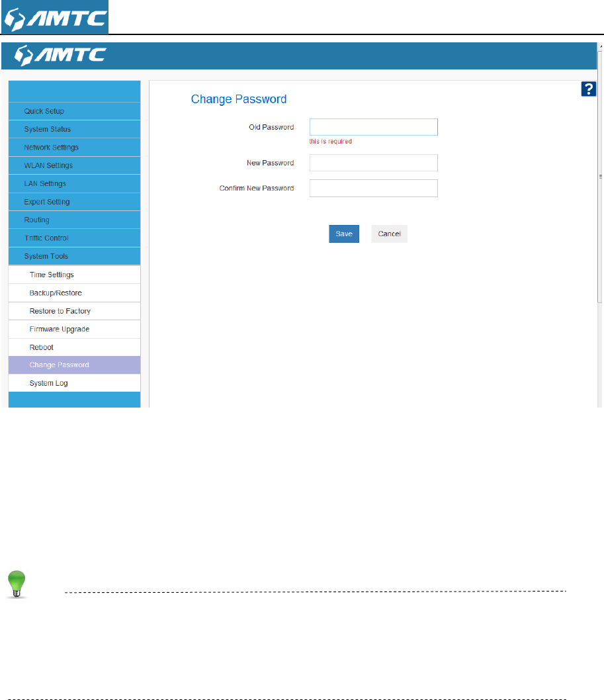The image size is (604, 700).
Task: Select Time Settings submenu item
Action: coord(74,275)
